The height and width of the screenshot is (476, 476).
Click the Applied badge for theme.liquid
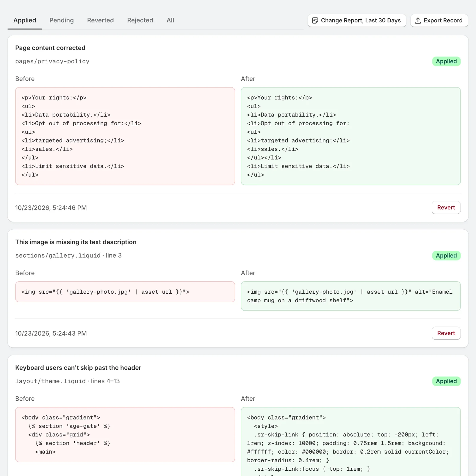click(x=446, y=381)
